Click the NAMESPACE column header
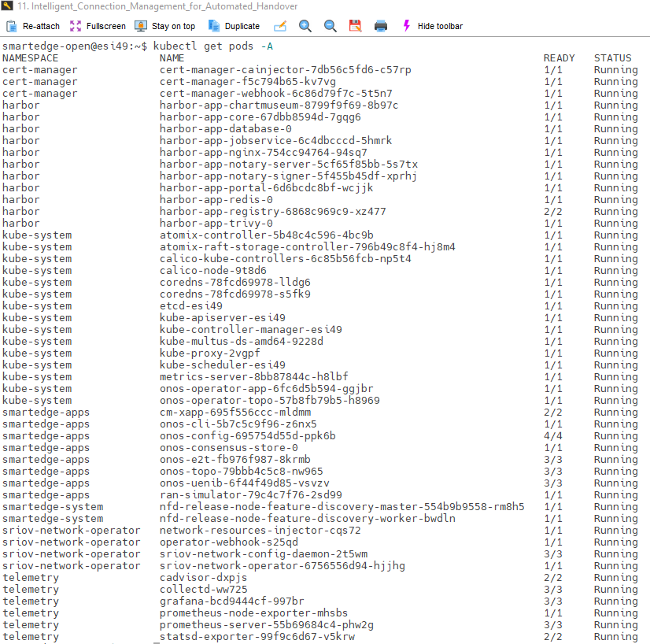The image size is (650, 644). (30, 58)
